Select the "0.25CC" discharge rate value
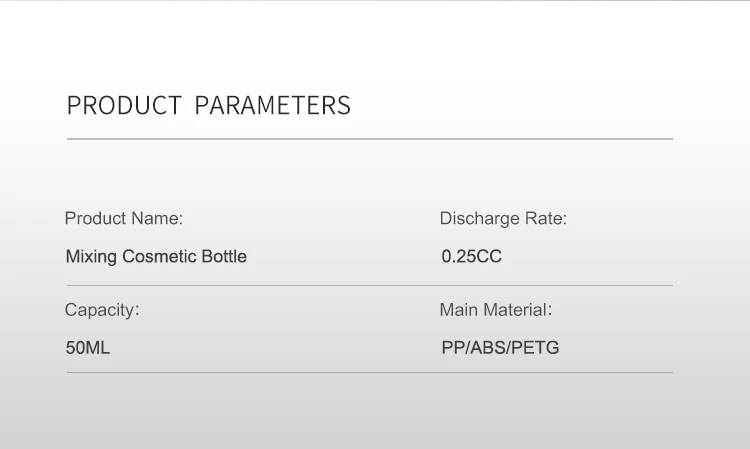 point(472,257)
